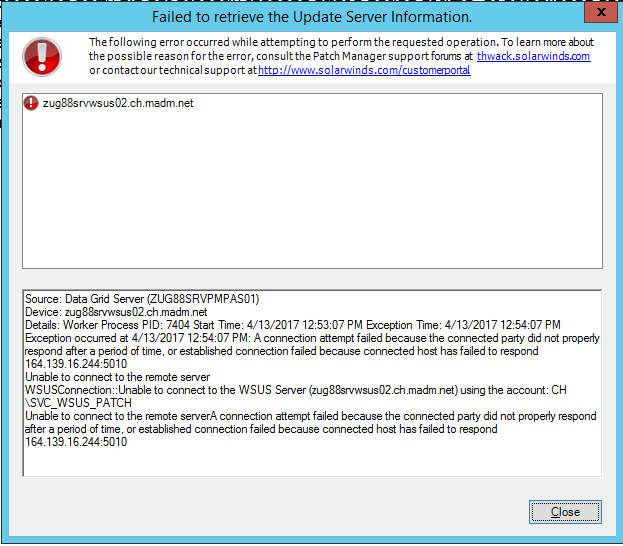623x546 pixels.
Task: Select the zug88srvwsus02.ch.madm.net list entry
Action: tap(118, 103)
